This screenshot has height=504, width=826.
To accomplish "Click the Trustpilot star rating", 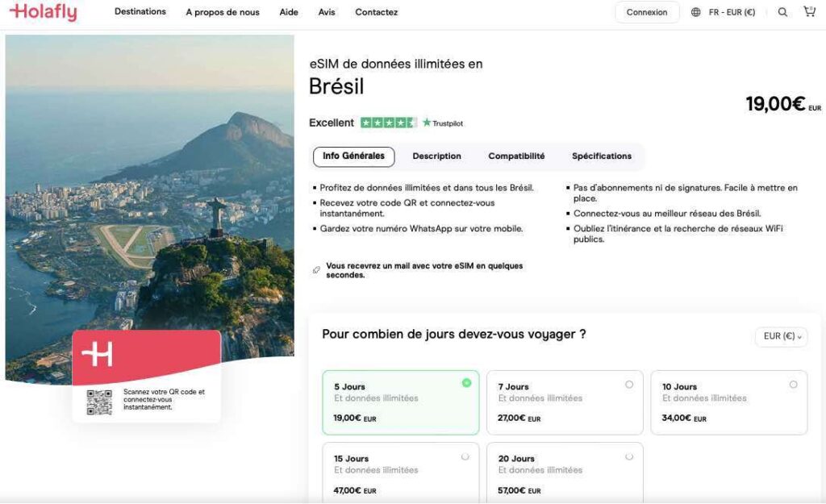I will (389, 123).
